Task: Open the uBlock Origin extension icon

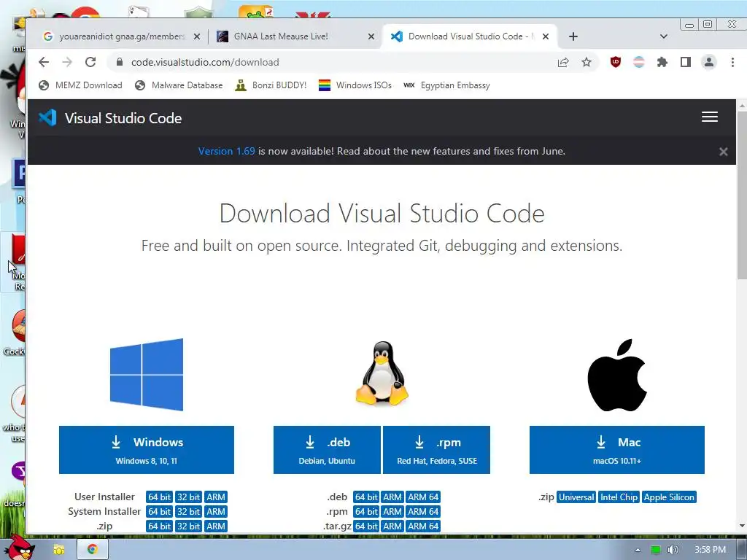Action: point(616,62)
